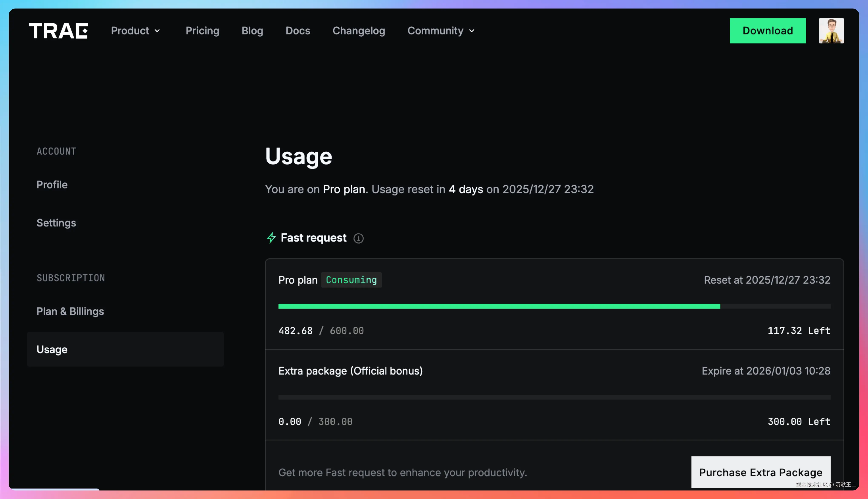The image size is (868, 499).
Task: Click Purchase Extra Package button
Action: [761, 472]
